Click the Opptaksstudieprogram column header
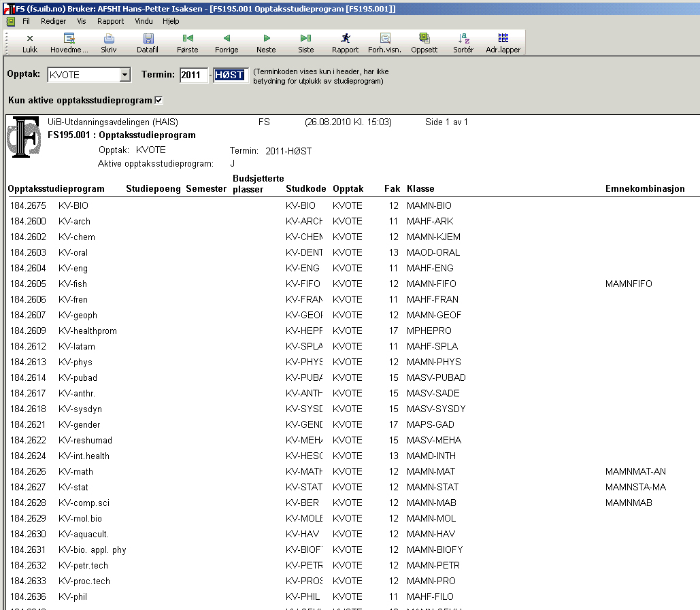700x610 pixels. tap(56, 189)
